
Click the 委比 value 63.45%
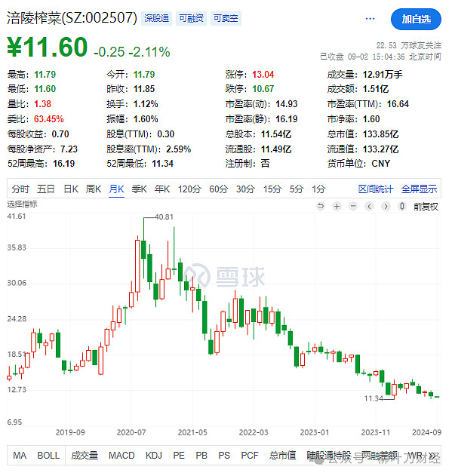48,118
